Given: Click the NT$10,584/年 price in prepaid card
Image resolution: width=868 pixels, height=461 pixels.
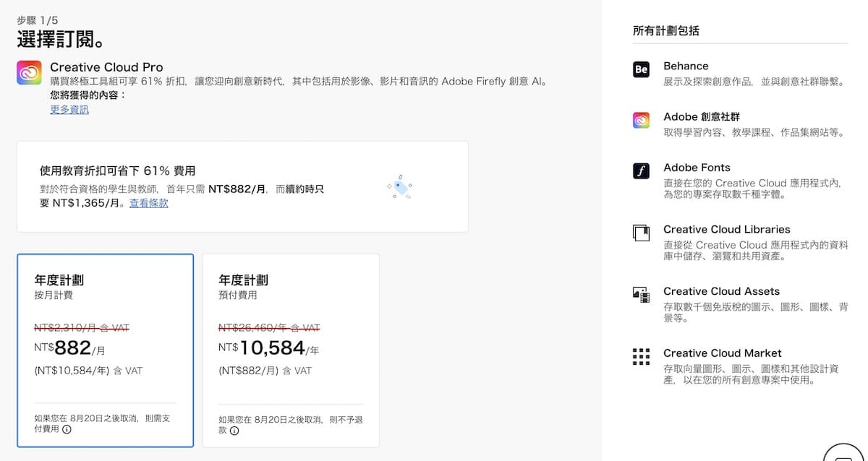Looking at the screenshot, I should [x=269, y=348].
